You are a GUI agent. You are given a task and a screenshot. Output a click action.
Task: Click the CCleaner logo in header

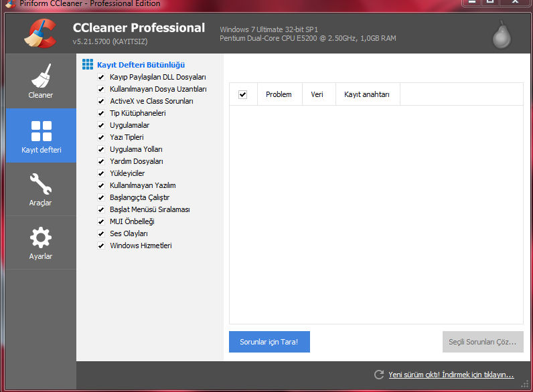40,33
